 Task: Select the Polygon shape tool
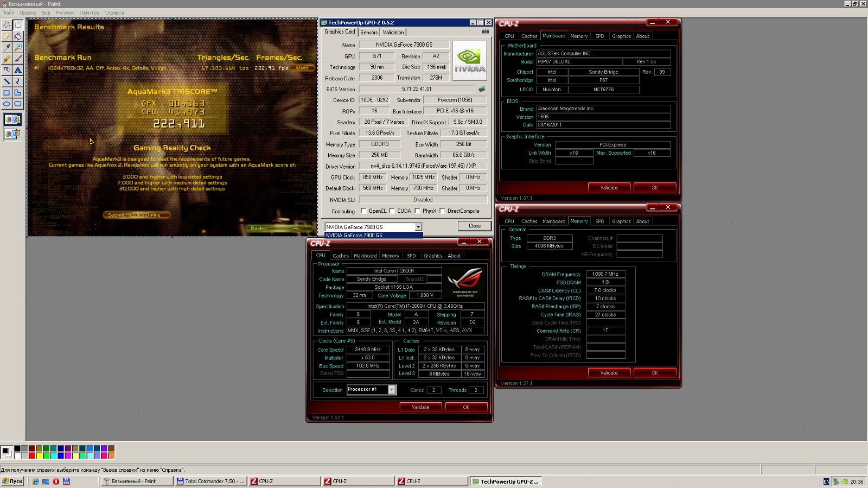pyautogui.click(x=18, y=93)
